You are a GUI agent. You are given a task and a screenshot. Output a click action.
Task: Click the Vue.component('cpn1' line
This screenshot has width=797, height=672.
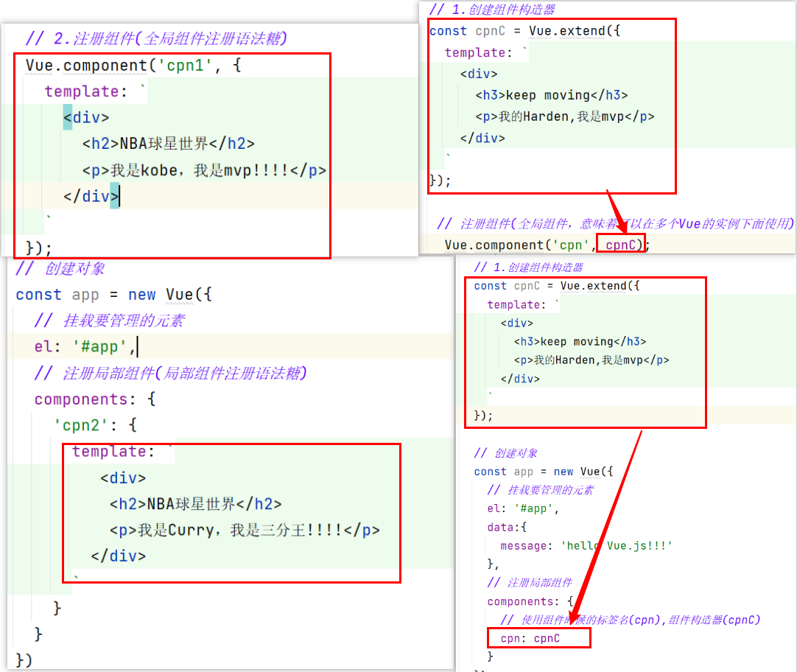click(133, 66)
